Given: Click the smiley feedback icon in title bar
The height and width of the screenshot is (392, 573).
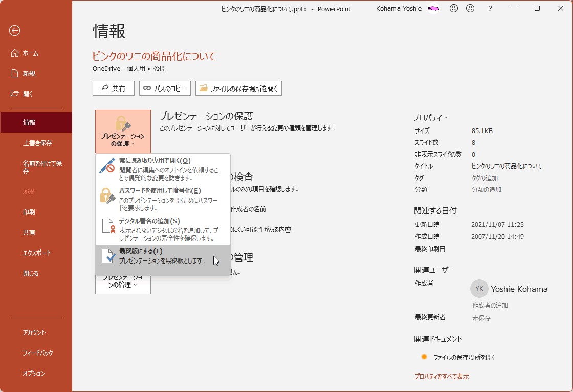Looking at the screenshot, I should [x=453, y=8].
